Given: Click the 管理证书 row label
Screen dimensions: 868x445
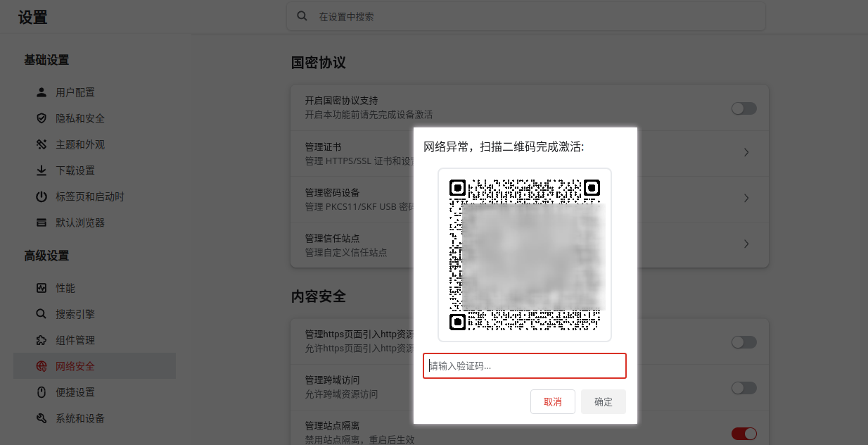Looking at the screenshot, I should (323, 147).
